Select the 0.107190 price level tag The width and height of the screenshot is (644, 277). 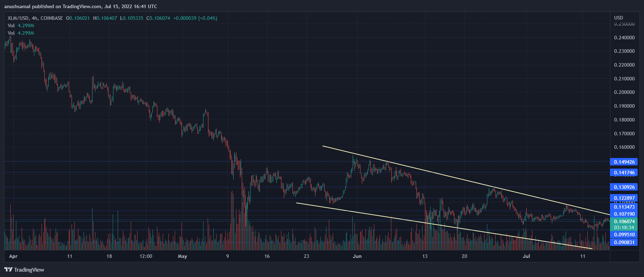[x=624, y=214]
